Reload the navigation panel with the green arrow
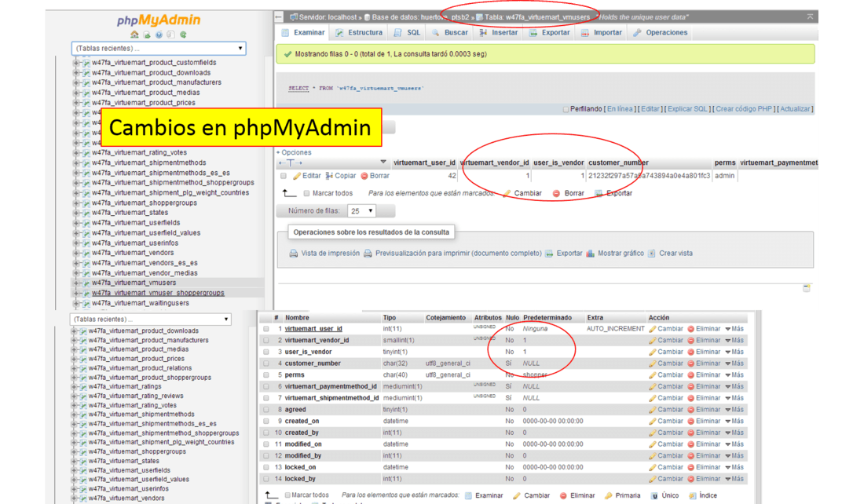The width and height of the screenshot is (864, 504). tap(183, 35)
